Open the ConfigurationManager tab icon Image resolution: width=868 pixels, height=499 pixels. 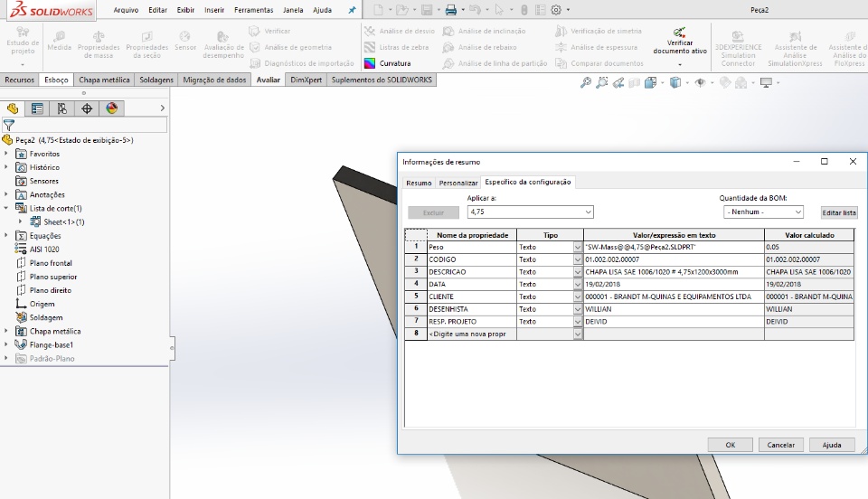[x=62, y=108]
